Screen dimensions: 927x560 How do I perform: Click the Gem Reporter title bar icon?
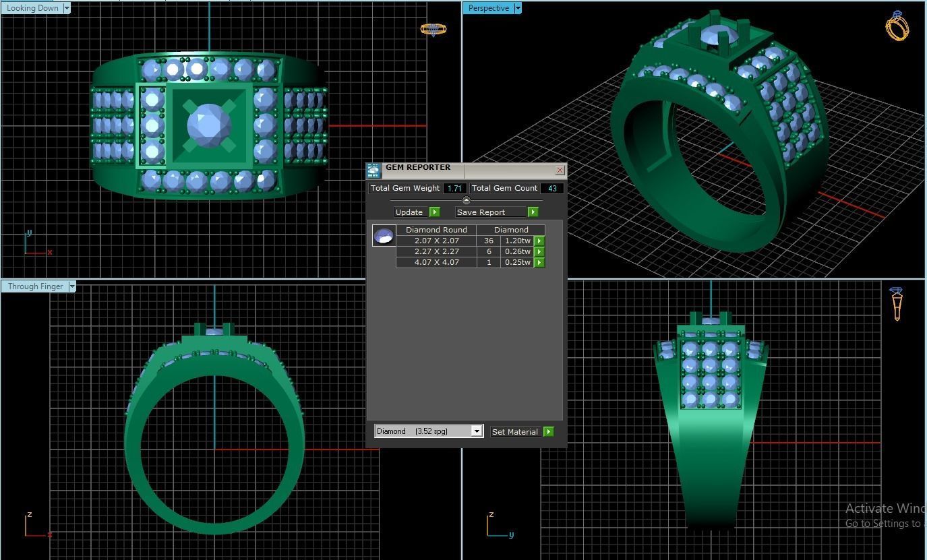(x=374, y=170)
